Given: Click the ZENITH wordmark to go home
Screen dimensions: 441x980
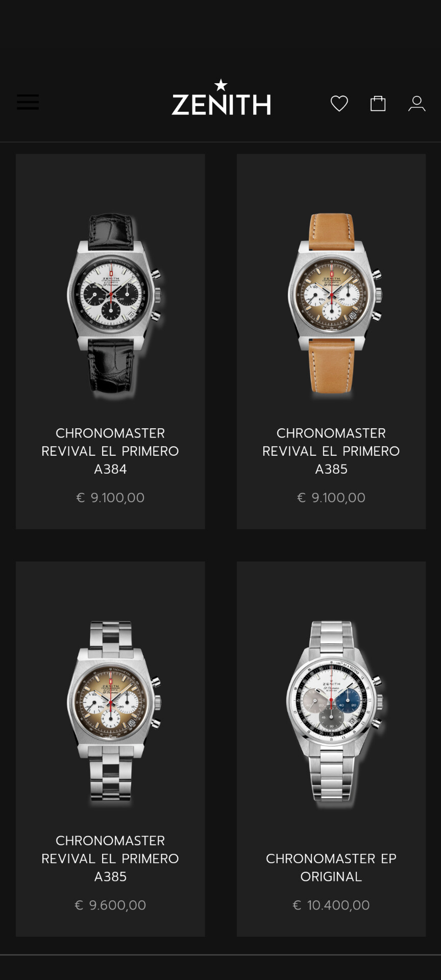Looking at the screenshot, I should pyautogui.click(x=221, y=105).
